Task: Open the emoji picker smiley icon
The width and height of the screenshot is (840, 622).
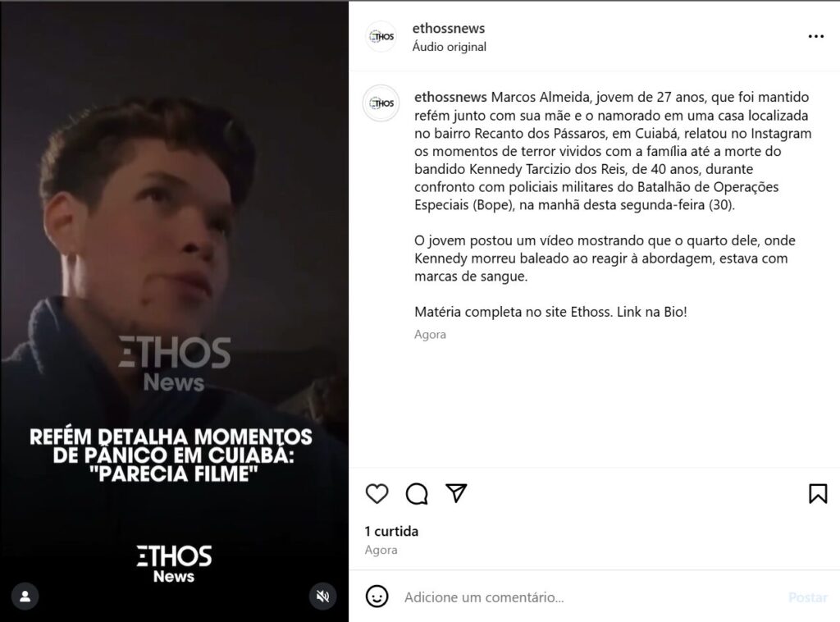Action: pyautogui.click(x=377, y=597)
